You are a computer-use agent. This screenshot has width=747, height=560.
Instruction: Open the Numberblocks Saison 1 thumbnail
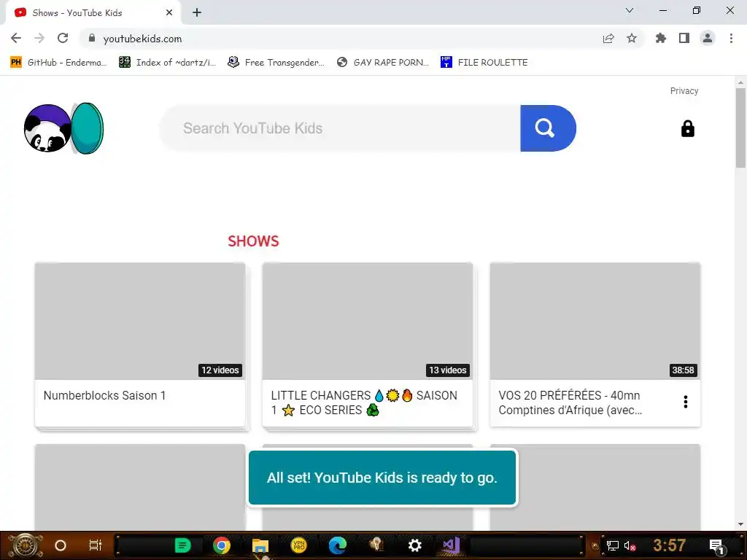[x=140, y=321]
